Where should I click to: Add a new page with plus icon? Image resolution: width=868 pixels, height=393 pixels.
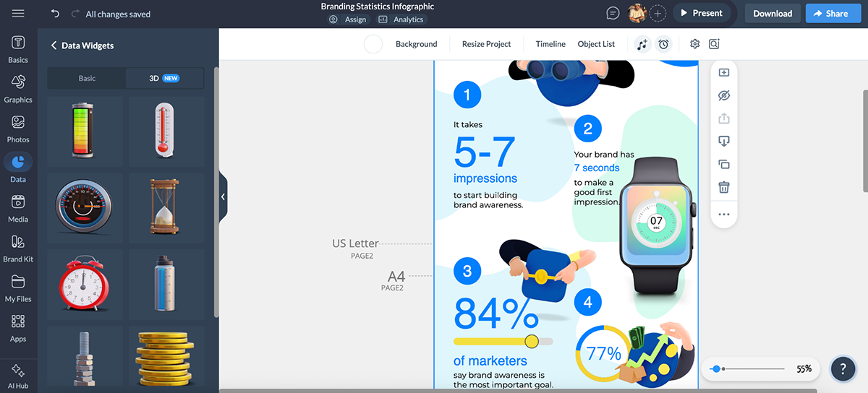[x=724, y=72]
